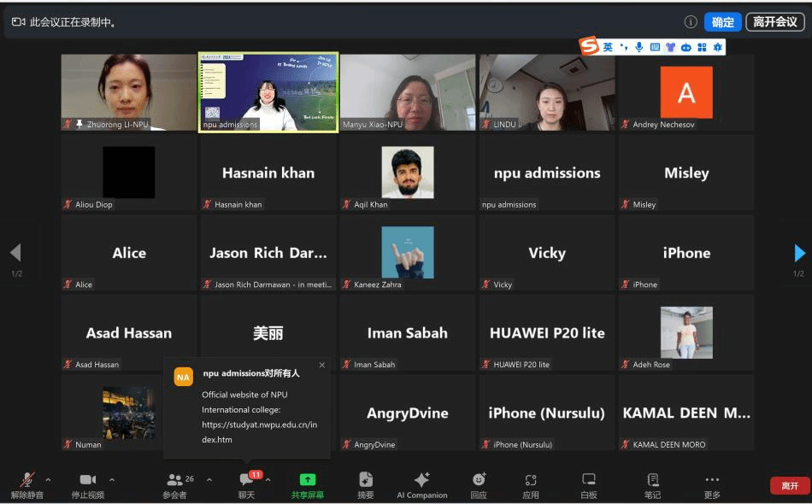Click the red Leave button (离开)

click(790, 485)
